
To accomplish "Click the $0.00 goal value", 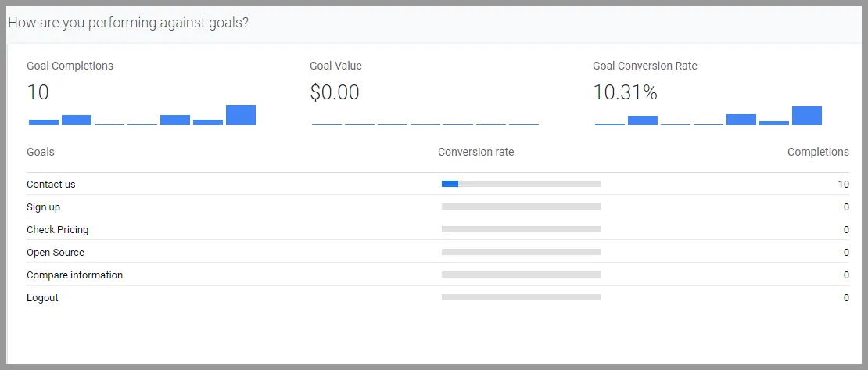I will point(335,92).
